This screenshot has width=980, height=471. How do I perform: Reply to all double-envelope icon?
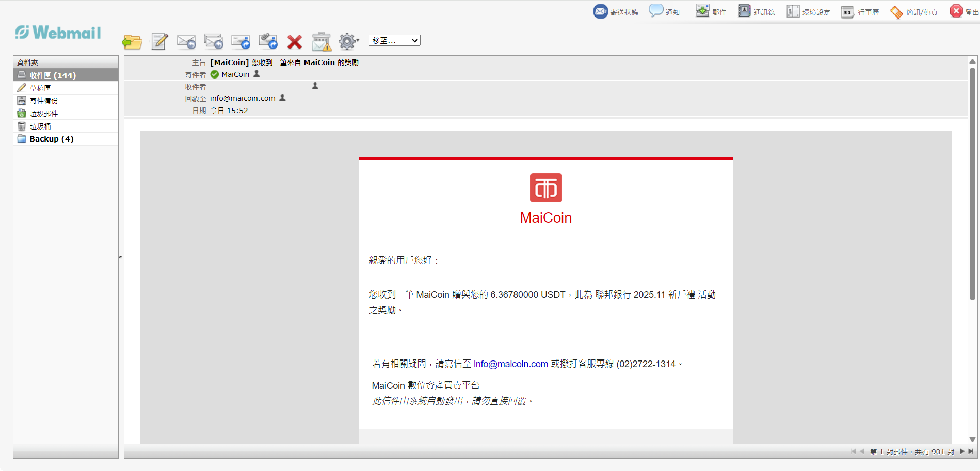[x=213, y=41]
